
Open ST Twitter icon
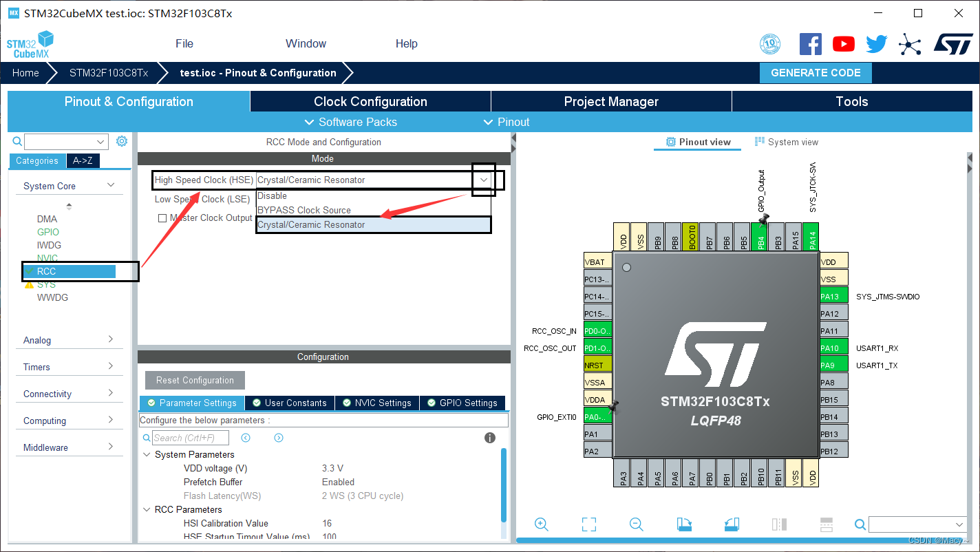(x=877, y=44)
